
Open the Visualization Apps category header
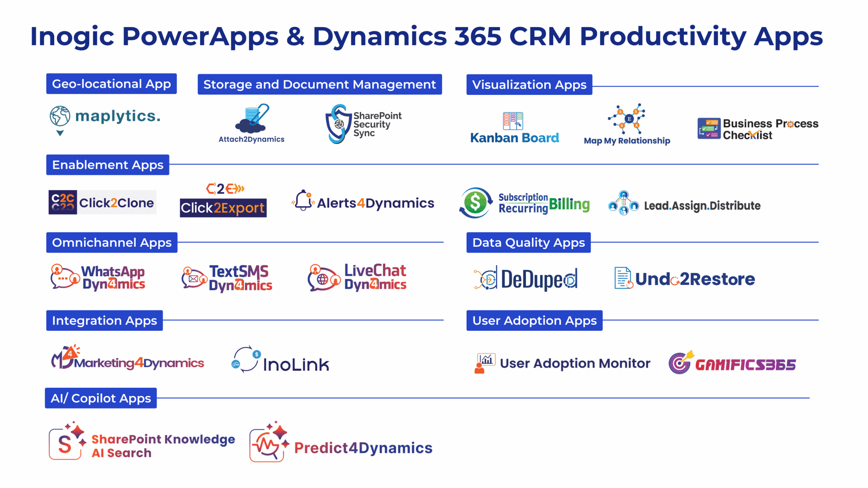(x=529, y=85)
